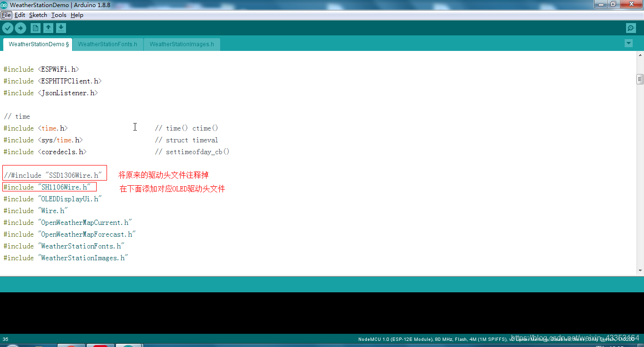Screen dimensions: 644x347
Task: Click the commented line '//#include "SSD1306Wire.h"'
Action: pos(52,175)
